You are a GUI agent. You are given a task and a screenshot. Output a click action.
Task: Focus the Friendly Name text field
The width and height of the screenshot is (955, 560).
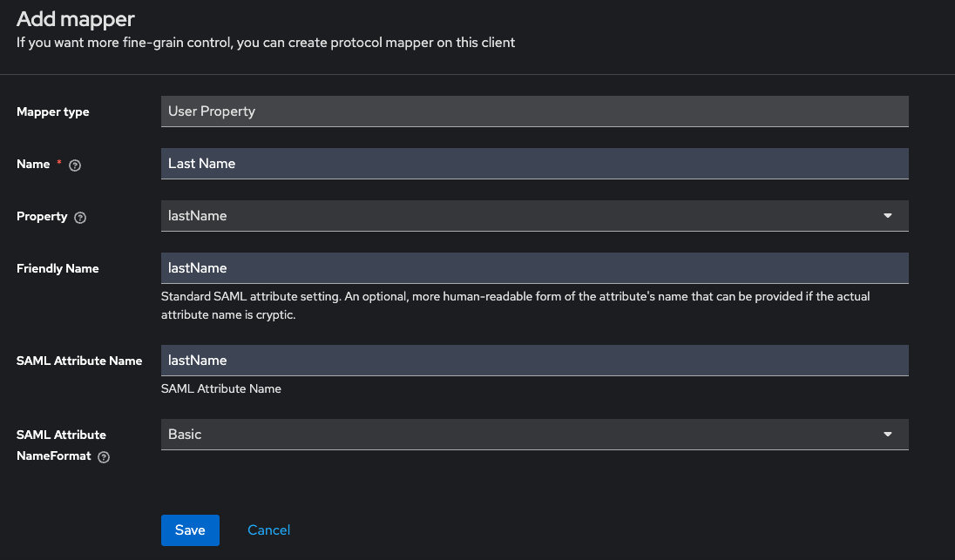tap(534, 268)
